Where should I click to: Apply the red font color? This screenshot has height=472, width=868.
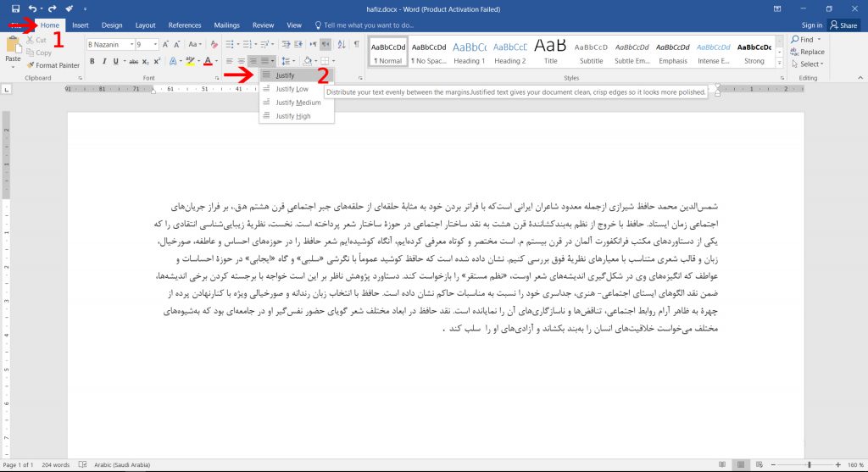[x=209, y=61]
